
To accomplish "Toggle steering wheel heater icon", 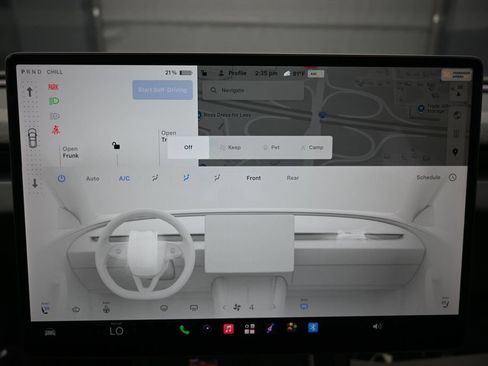I will point(106,308).
